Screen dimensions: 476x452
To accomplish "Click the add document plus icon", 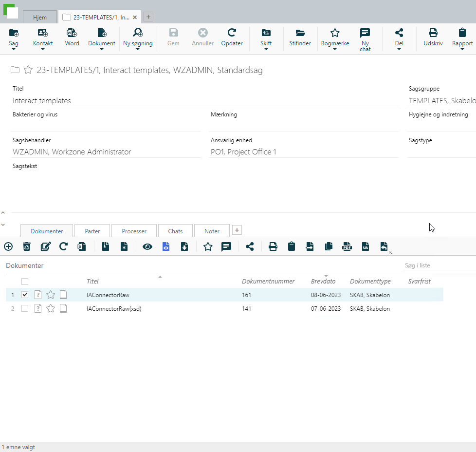I will coord(8,246).
